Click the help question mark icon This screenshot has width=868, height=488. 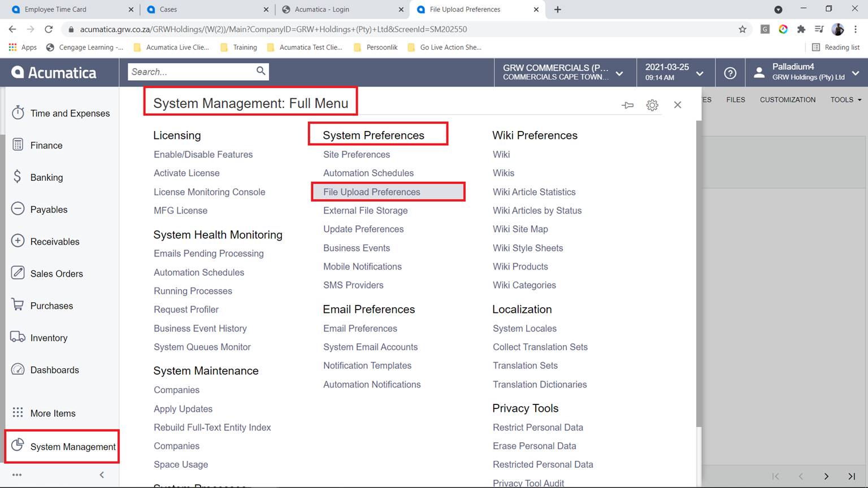pos(730,73)
